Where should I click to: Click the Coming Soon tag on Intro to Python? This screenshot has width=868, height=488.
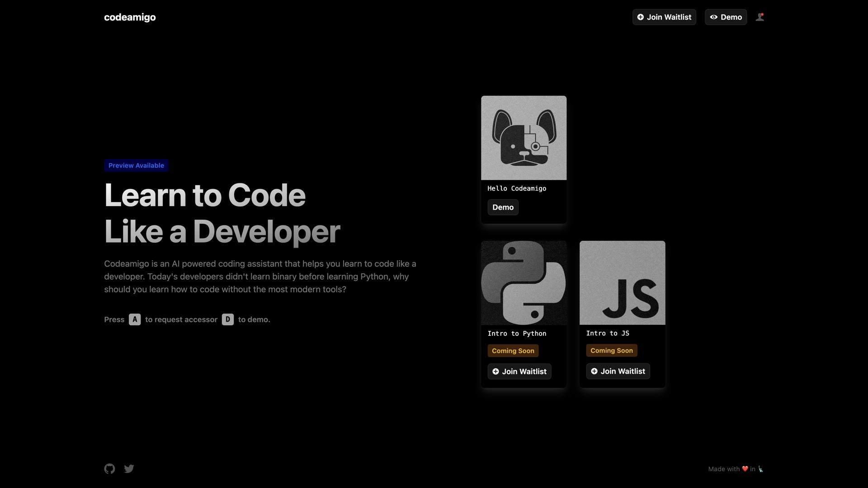coord(513,351)
